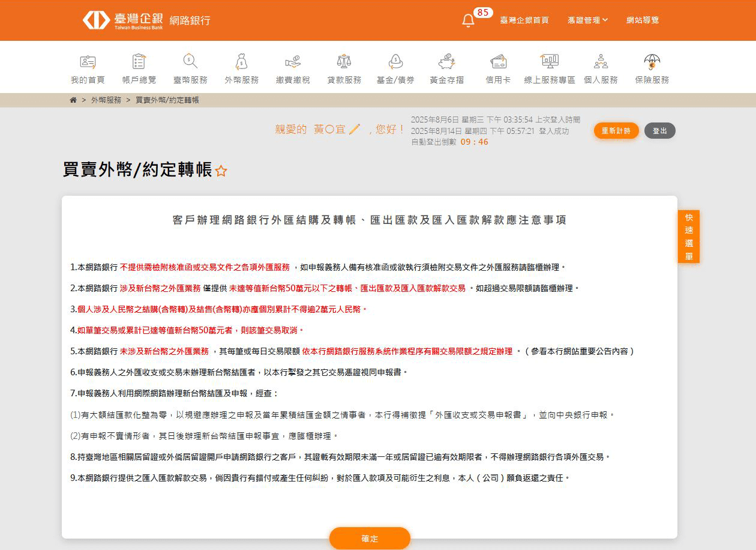Toggle favorite star beside 買賣外幣/約定轉帳
The image size is (756, 550).
(221, 171)
